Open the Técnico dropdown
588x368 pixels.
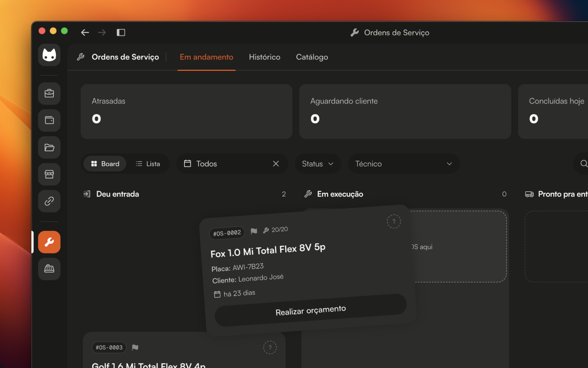[x=404, y=164]
